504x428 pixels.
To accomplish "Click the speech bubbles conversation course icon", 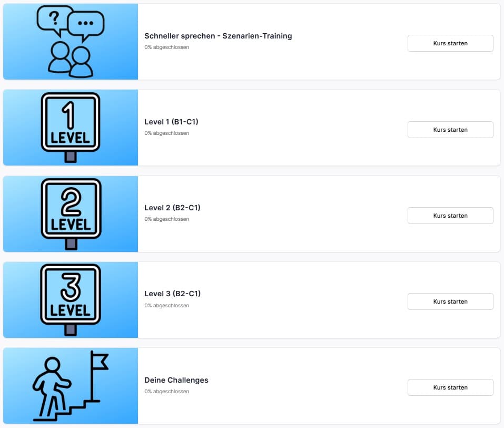I will [71, 42].
